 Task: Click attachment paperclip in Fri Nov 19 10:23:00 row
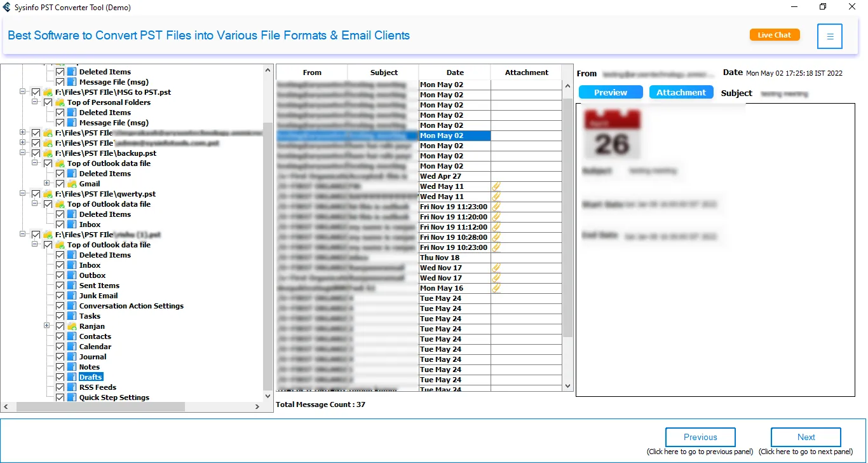pyautogui.click(x=496, y=247)
